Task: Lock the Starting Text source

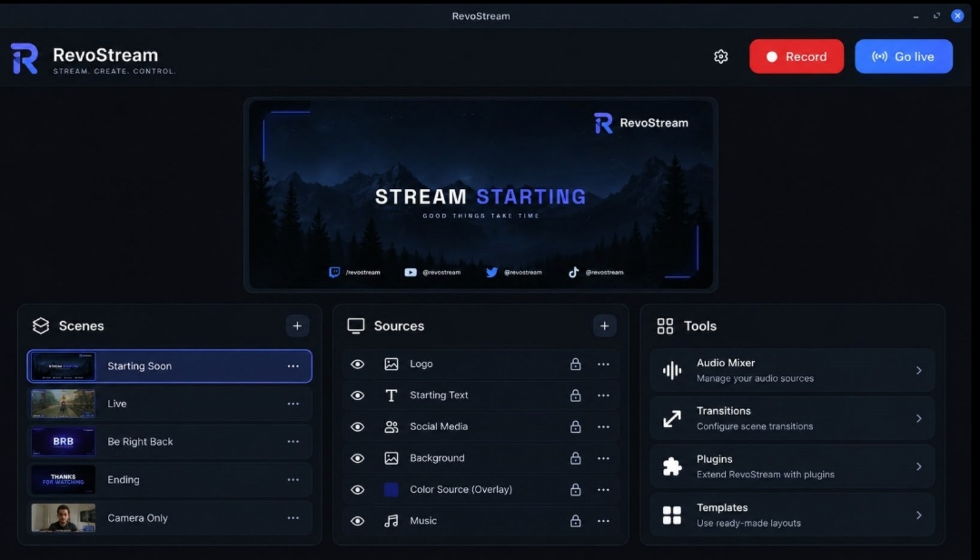Action: click(575, 395)
